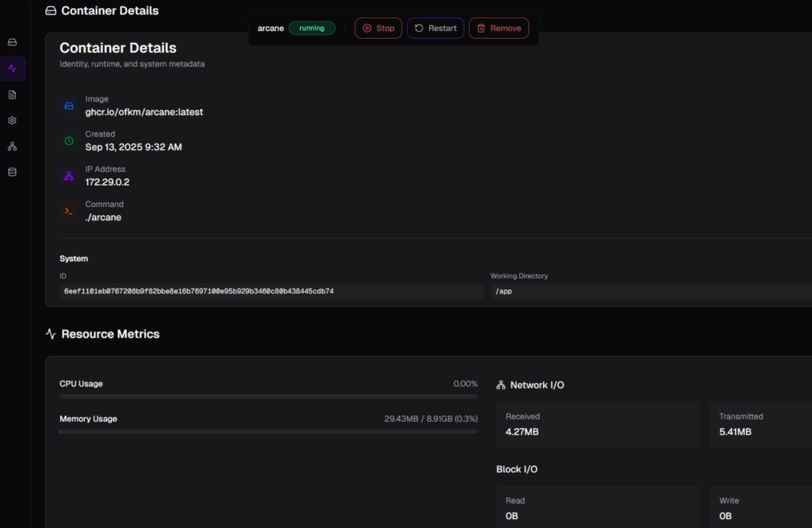The height and width of the screenshot is (528, 812).
Task: Click the Network I/O heading text
Action: click(x=537, y=385)
